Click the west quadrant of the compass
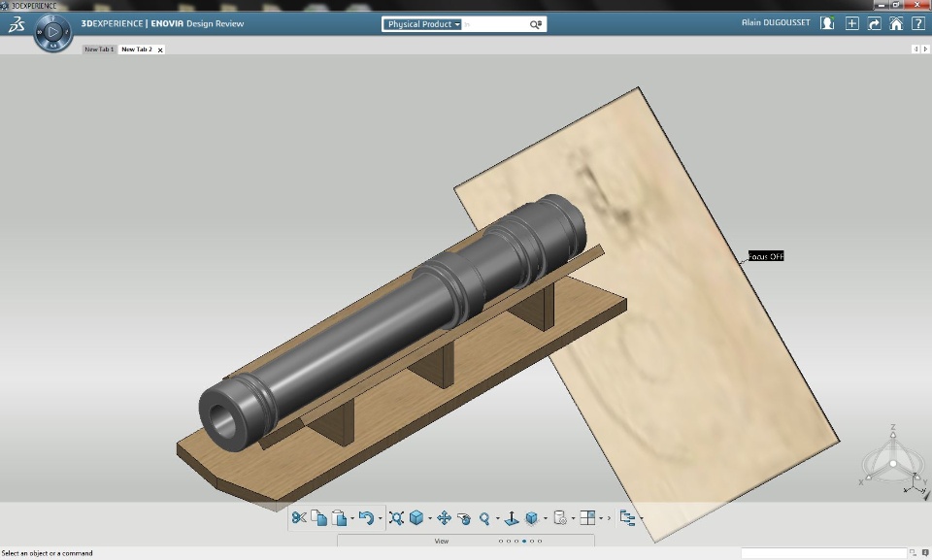Image resolution: width=932 pixels, height=560 pixels. 40,31
